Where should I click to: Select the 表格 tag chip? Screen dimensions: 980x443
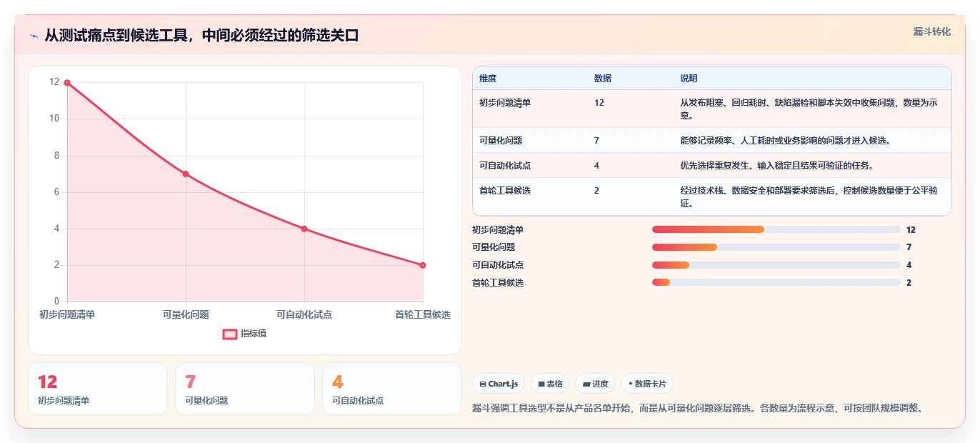click(x=550, y=384)
